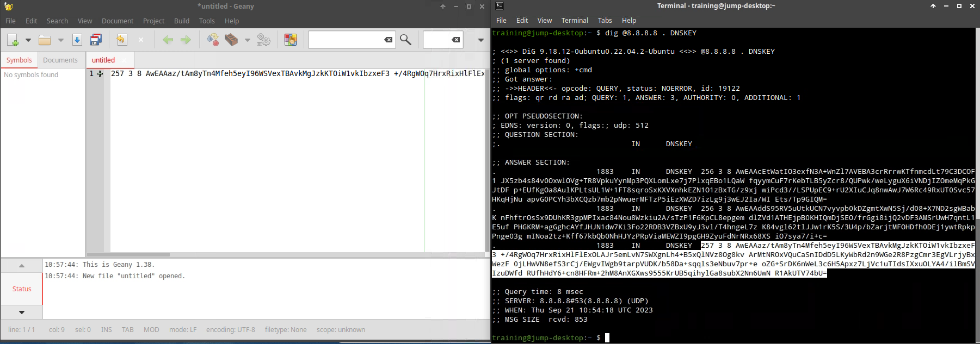This screenshot has width=980, height=344.
Task: Click the Save current file icon
Action: 77,40
